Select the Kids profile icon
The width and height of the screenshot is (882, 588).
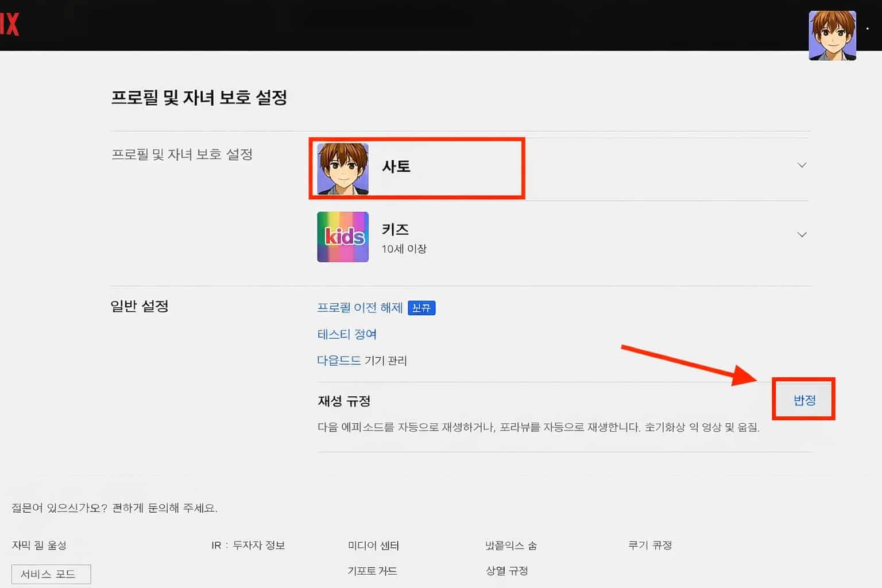342,237
